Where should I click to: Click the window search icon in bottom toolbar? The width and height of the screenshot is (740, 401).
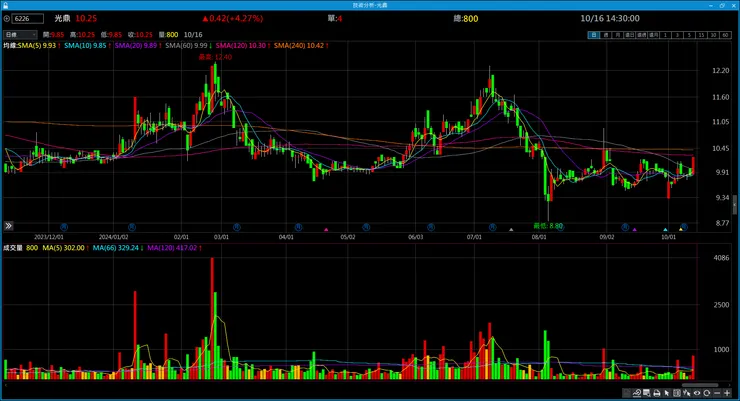pyautogui.click(x=647, y=393)
